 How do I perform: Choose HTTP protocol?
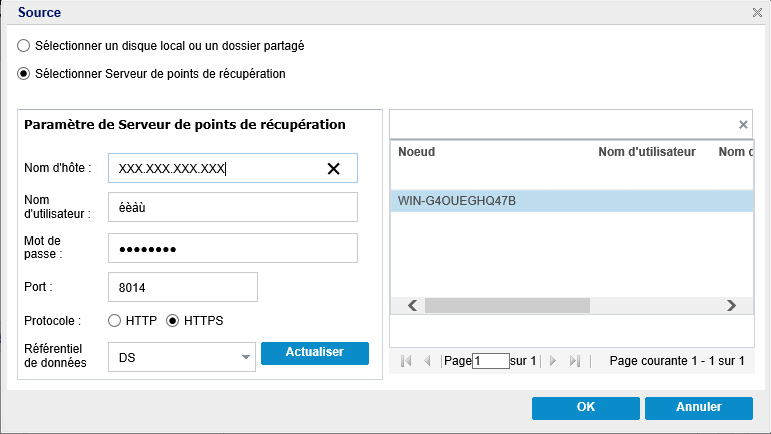tap(115, 321)
